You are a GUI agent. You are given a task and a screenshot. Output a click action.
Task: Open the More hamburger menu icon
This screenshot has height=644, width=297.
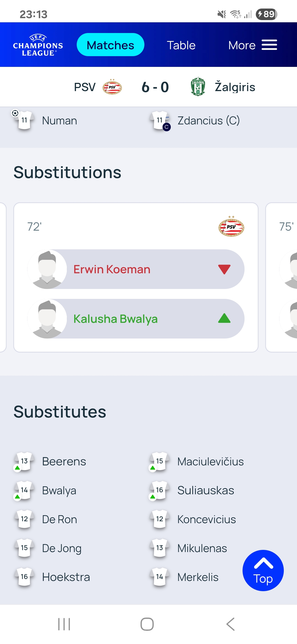tap(269, 45)
